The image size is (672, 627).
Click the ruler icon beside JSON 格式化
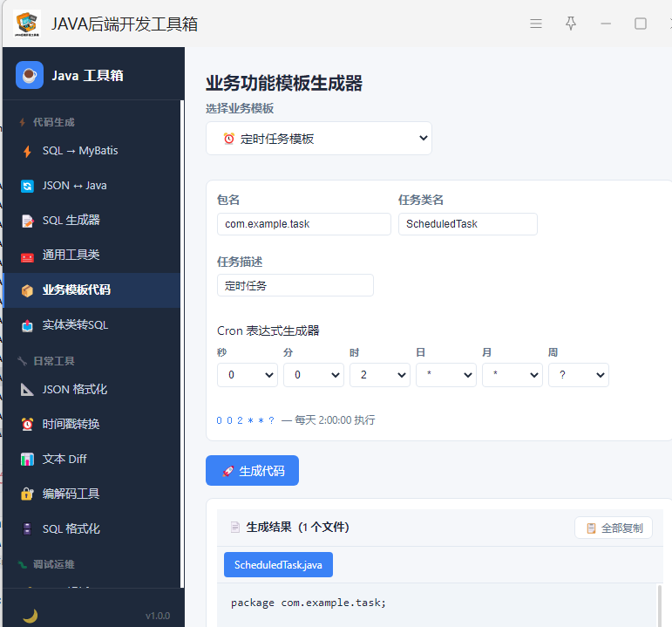pyautogui.click(x=27, y=390)
